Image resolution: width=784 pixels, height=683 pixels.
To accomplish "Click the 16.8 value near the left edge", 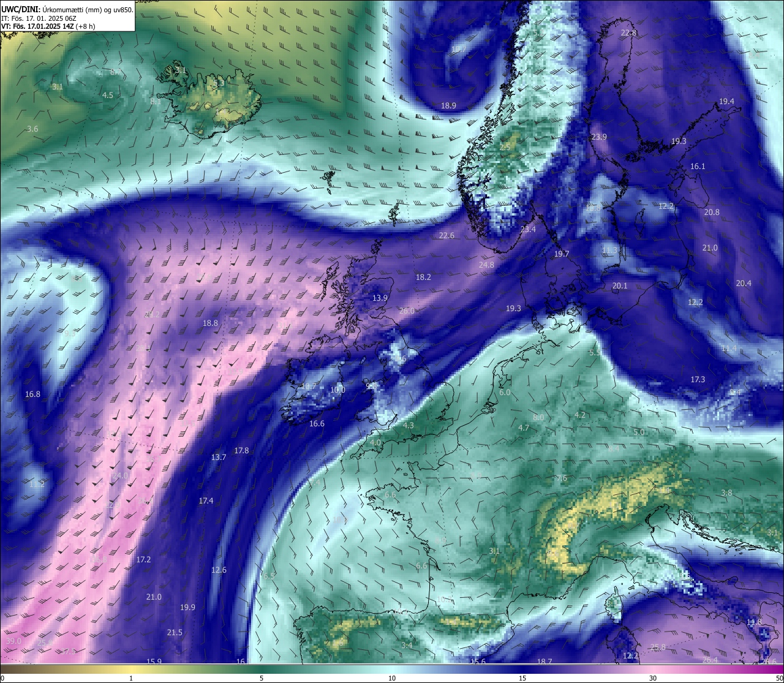I will click(x=33, y=394).
